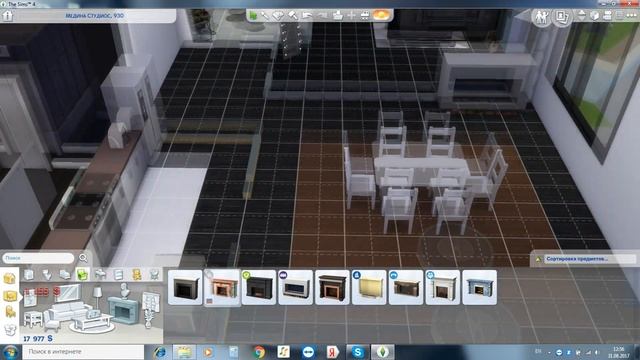The height and width of the screenshot is (360, 640).
Task: Choose the green armchair living room filter
Action: (x=83, y=275)
